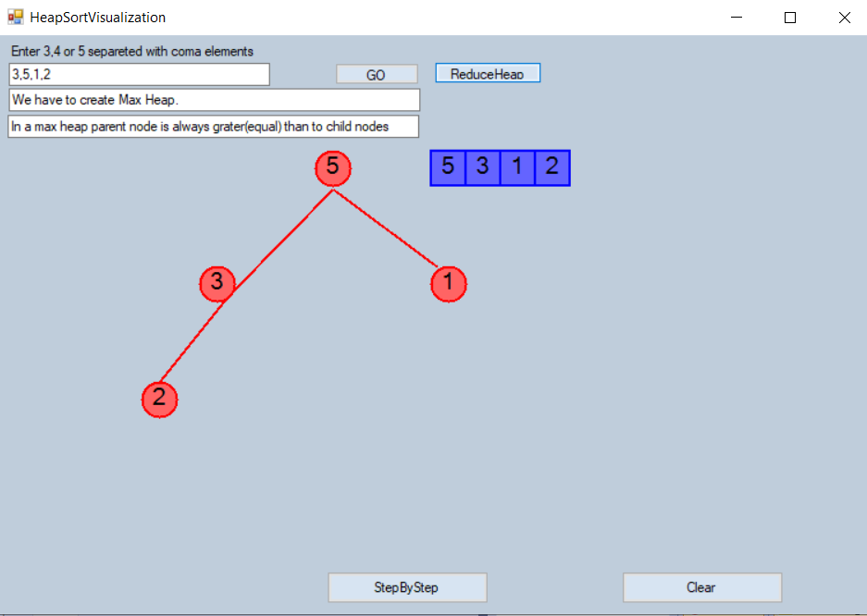Click array cell showing 3
Screen dimensions: 867x616
(482, 167)
